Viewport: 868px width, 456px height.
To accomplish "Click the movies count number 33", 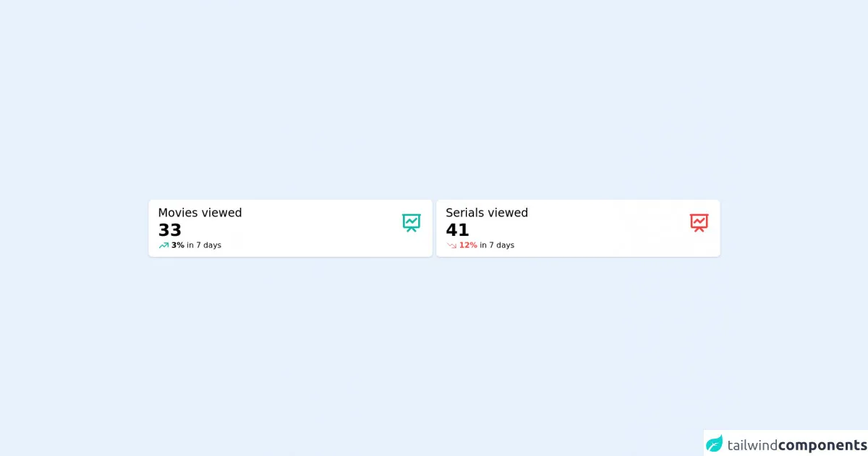I will pos(170,230).
